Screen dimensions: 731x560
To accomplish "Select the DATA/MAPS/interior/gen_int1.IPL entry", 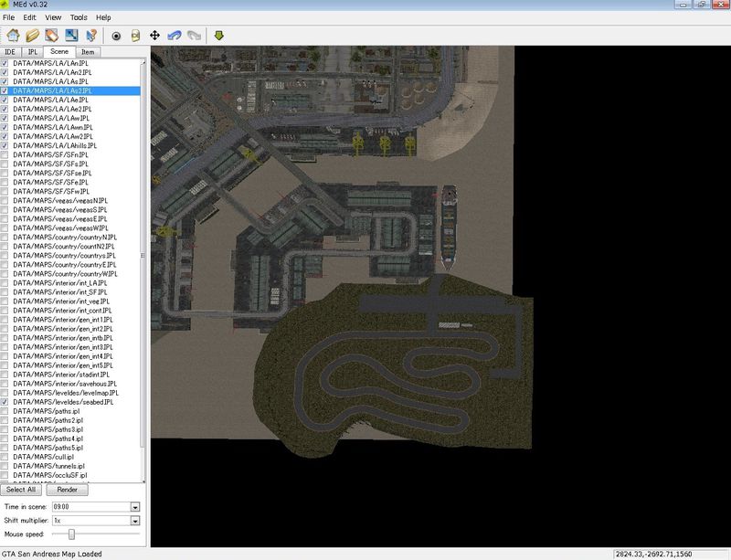I will (62, 320).
